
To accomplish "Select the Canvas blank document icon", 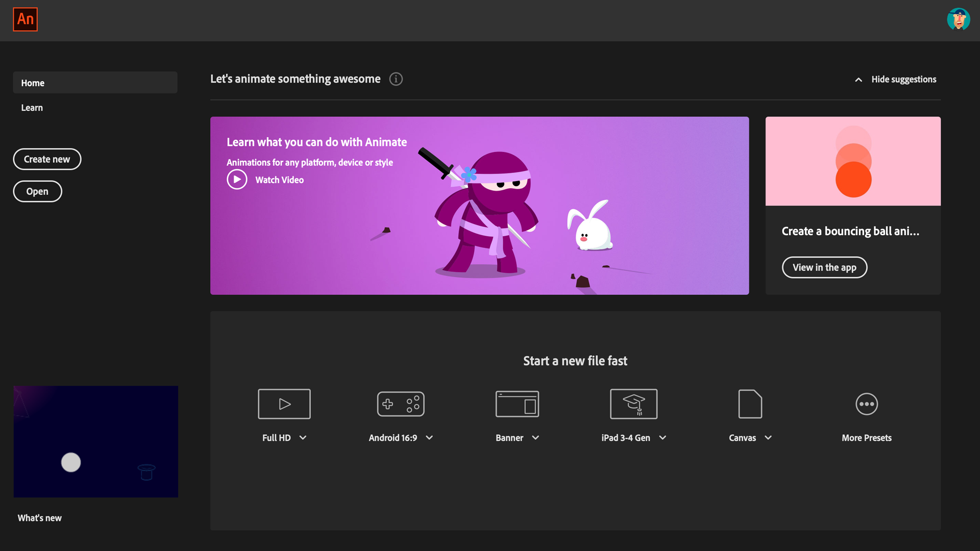I will tap(750, 404).
